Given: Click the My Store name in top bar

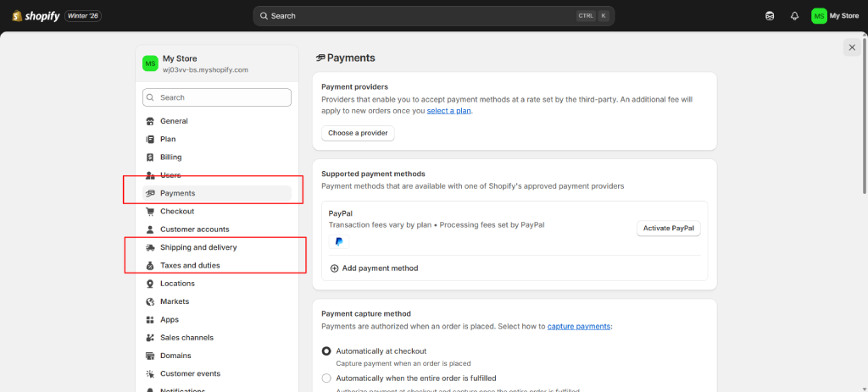Looking at the screenshot, I should coord(844,16).
